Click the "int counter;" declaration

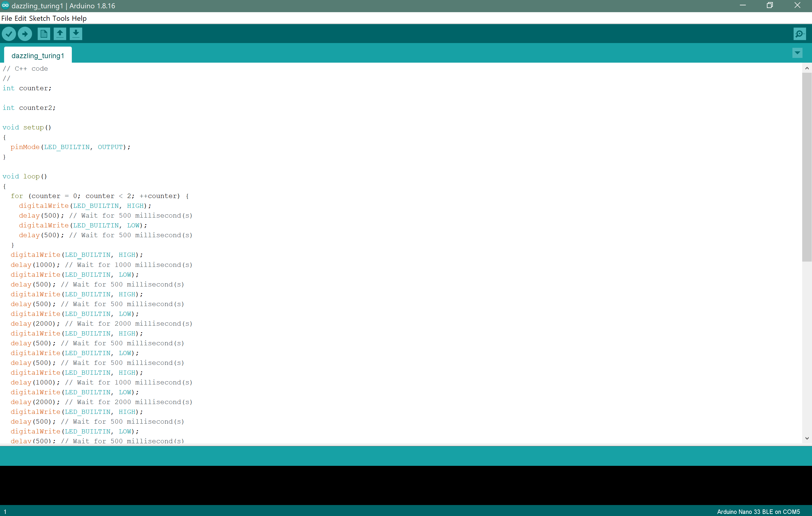click(27, 88)
